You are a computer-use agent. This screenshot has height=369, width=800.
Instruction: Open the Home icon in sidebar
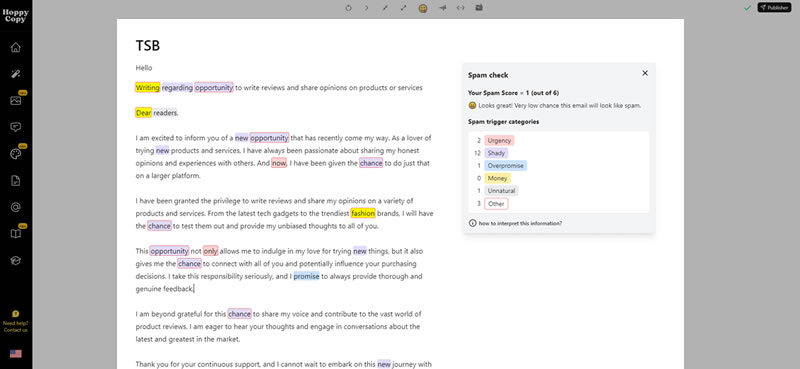pyautogui.click(x=16, y=47)
